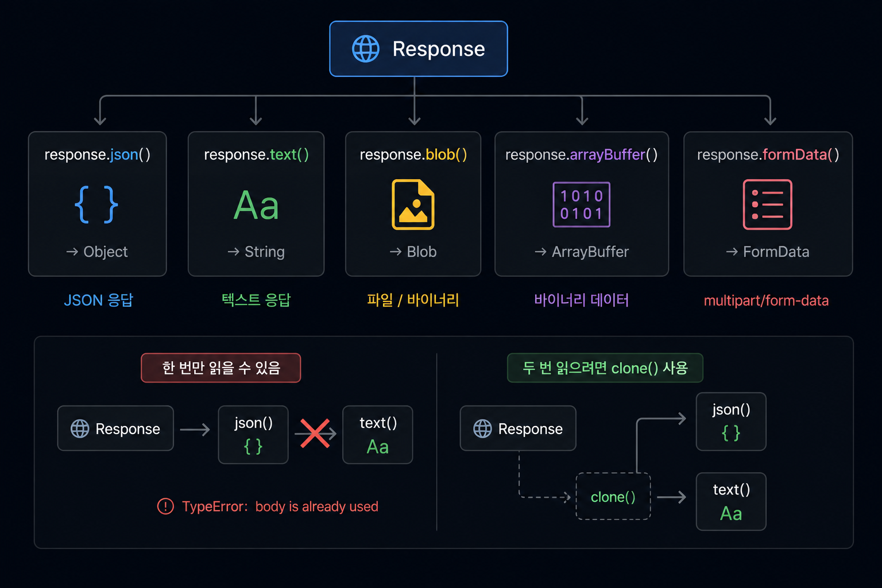Click the '텍스트 응답' caption
The height and width of the screenshot is (588, 882).
coord(256,299)
